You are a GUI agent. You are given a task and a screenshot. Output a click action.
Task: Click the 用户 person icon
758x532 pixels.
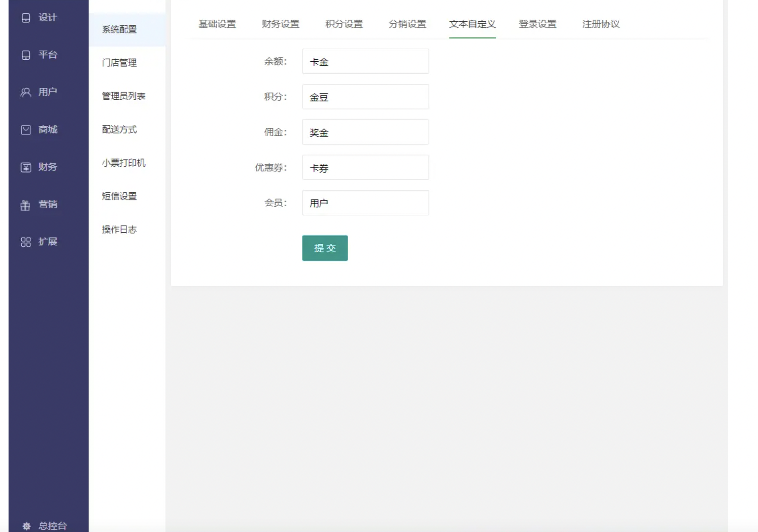pos(26,92)
